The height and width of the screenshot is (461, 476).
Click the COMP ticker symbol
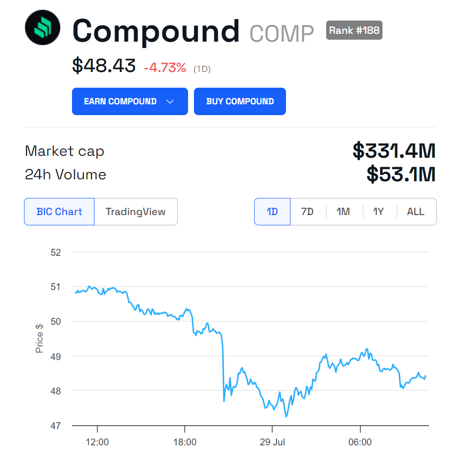click(x=282, y=33)
